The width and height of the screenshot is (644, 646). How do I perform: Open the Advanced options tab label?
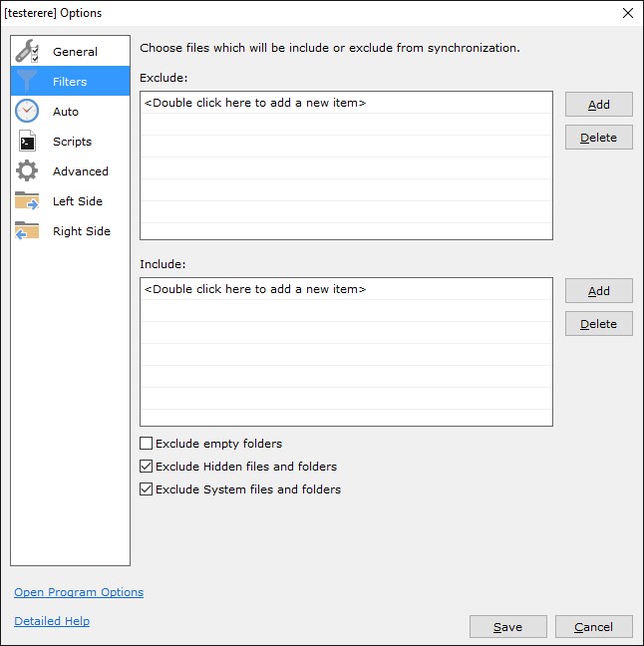81,171
